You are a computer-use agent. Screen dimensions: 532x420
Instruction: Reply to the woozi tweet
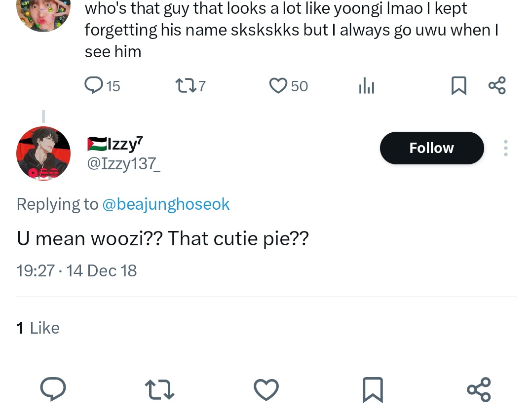53,389
